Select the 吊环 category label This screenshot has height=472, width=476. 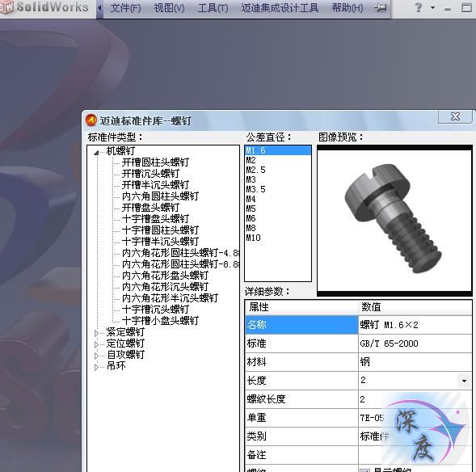click(116, 366)
